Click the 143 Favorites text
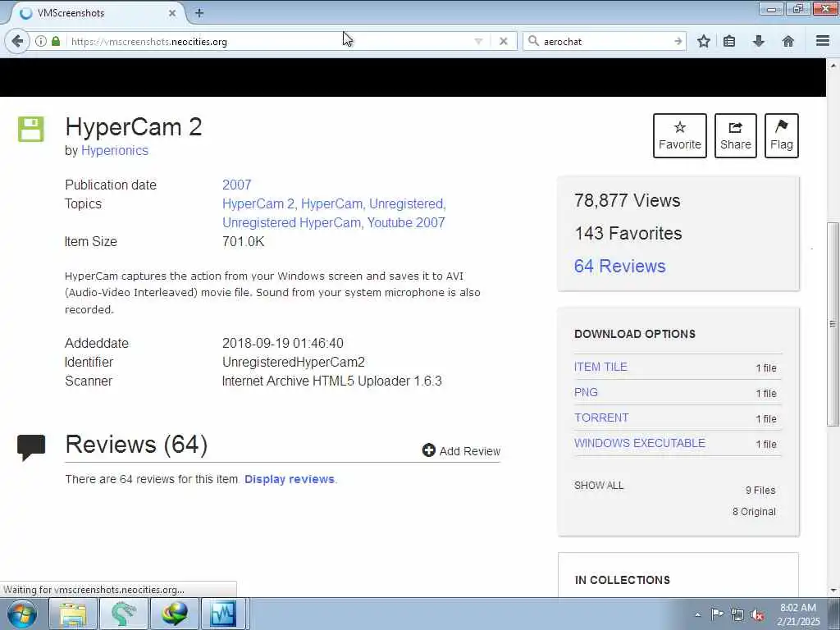 (628, 234)
